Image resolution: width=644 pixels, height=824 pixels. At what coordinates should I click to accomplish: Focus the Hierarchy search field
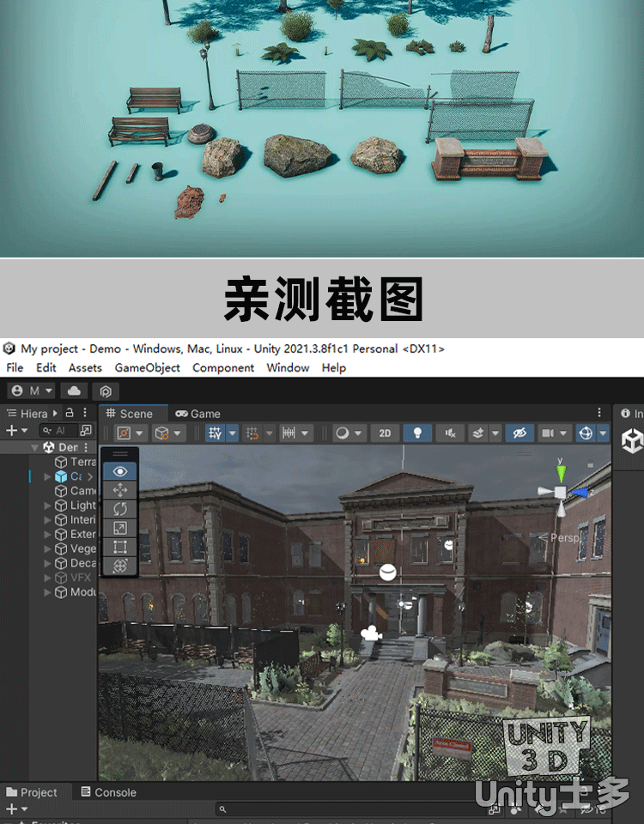tap(58, 430)
